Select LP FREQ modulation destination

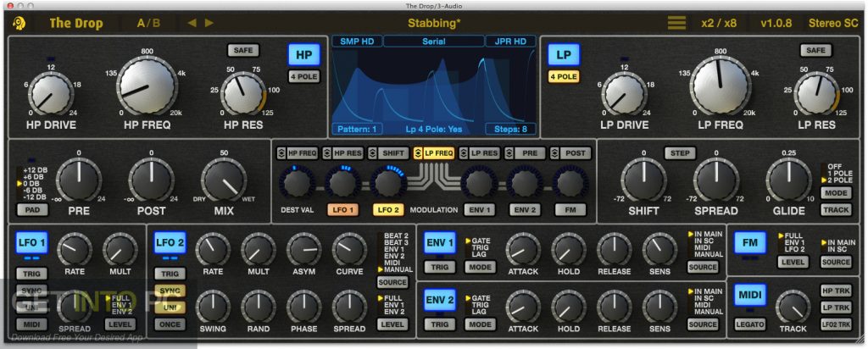coord(438,153)
